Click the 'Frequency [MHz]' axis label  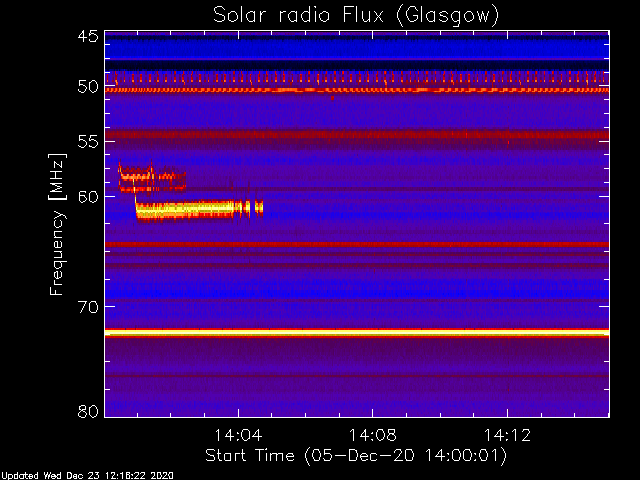(57, 224)
